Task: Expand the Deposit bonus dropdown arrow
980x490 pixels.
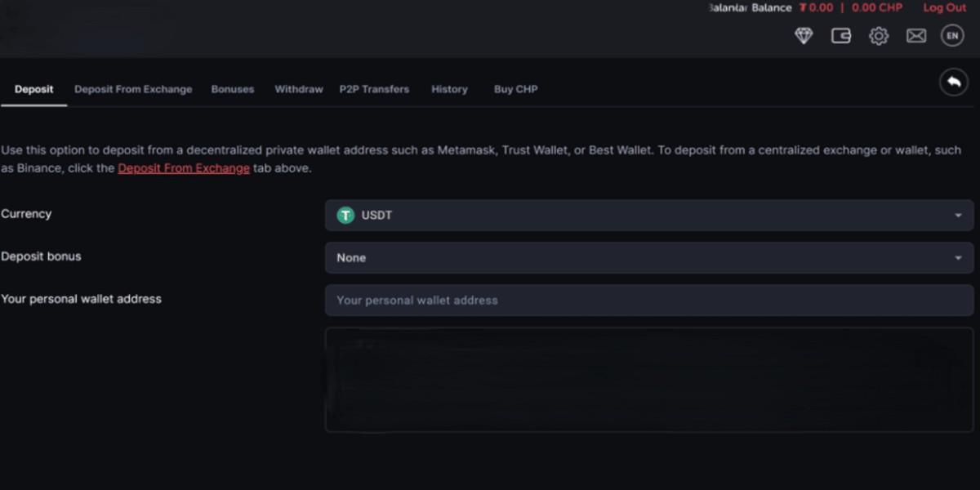Action: tap(958, 258)
